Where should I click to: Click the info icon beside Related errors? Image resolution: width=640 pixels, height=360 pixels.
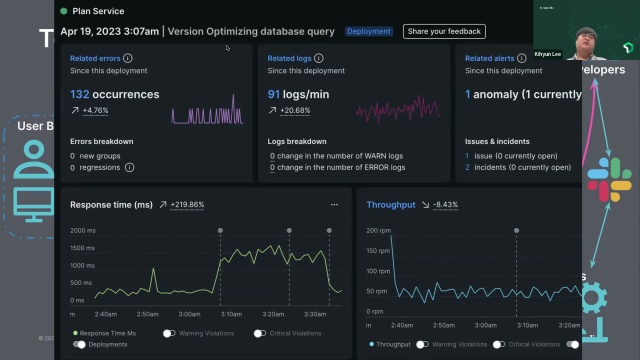(x=128, y=58)
